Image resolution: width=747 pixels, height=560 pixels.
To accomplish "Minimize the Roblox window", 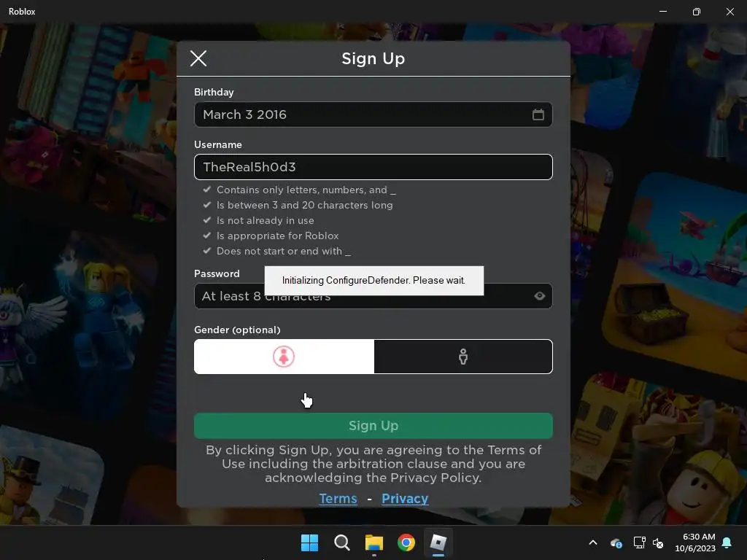I will 662,12.
